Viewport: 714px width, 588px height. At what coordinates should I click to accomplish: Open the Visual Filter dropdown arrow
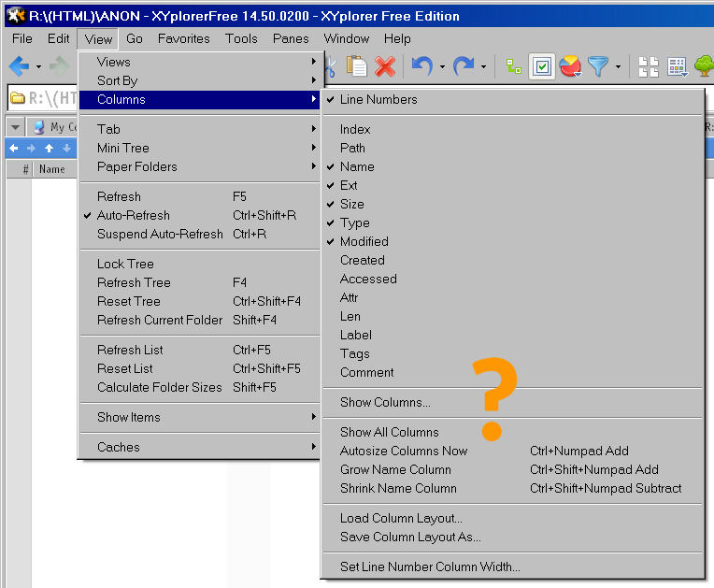click(618, 67)
